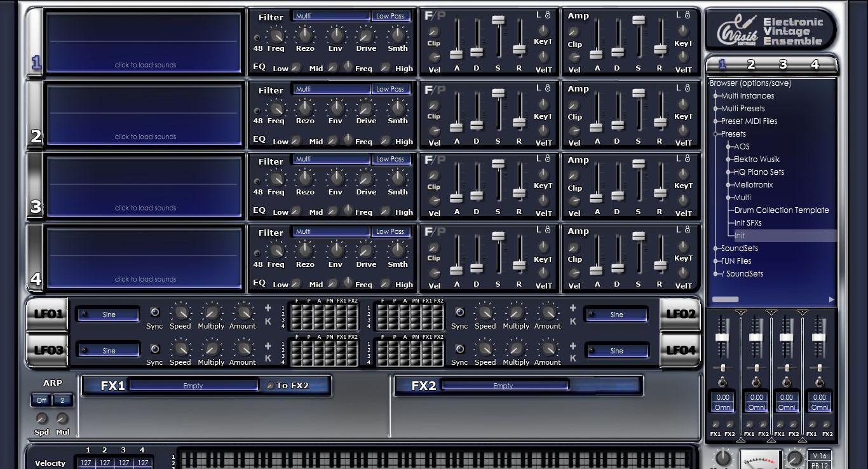
Task: Click the LFO3 Amount knob
Action: tap(243, 348)
